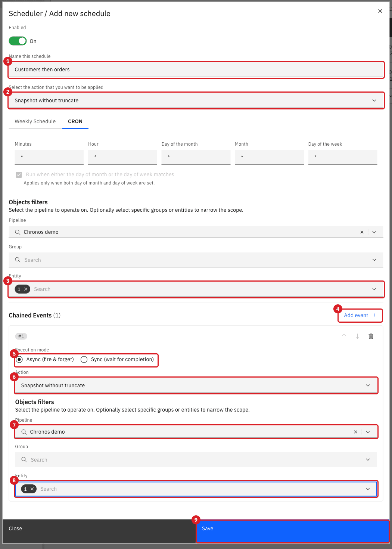Expand the top Entity dropdown chevron
This screenshot has width=392, height=549.
click(374, 289)
